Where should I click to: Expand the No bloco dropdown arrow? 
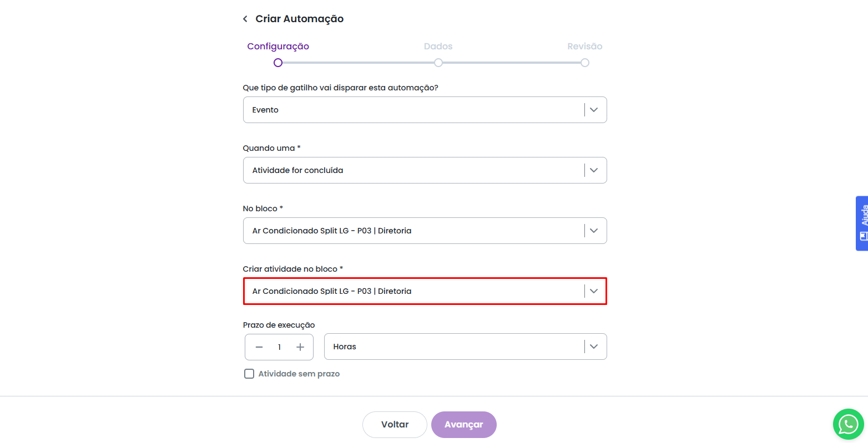click(594, 231)
